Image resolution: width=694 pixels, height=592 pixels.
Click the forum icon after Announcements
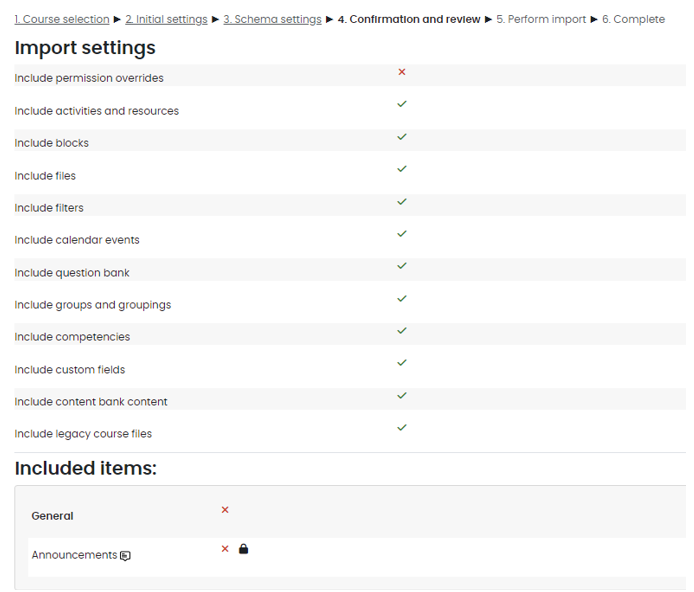tap(125, 556)
